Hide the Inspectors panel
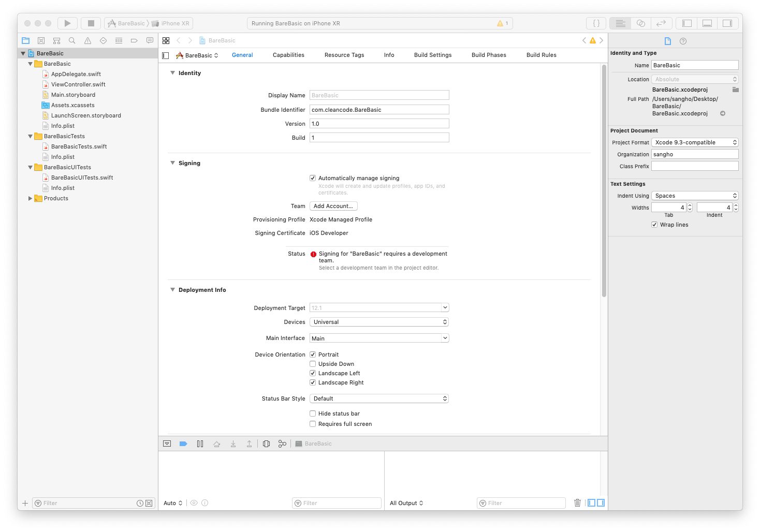This screenshot has width=760, height=532. pos(727,23)
